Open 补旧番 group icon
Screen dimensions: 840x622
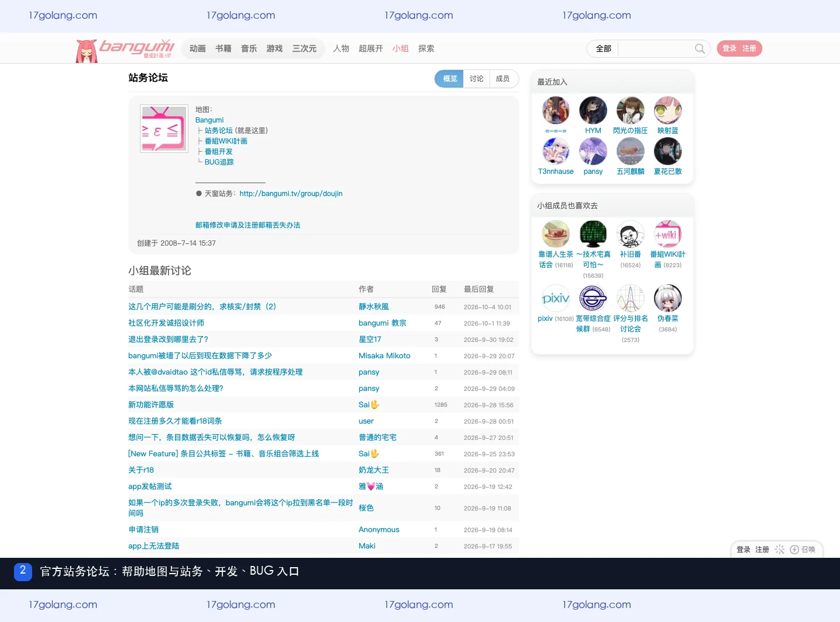[631, 234]
